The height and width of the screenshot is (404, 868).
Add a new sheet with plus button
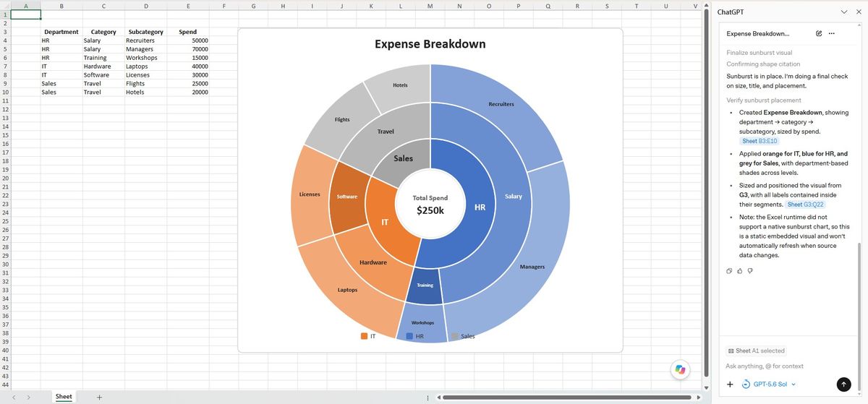point(100,397)
